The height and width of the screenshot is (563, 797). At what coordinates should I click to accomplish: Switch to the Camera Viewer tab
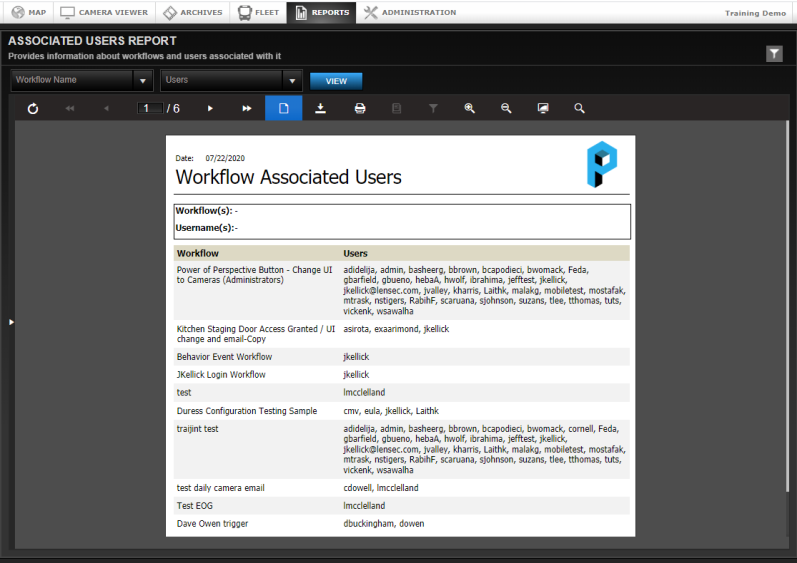(x=104, y=12)
